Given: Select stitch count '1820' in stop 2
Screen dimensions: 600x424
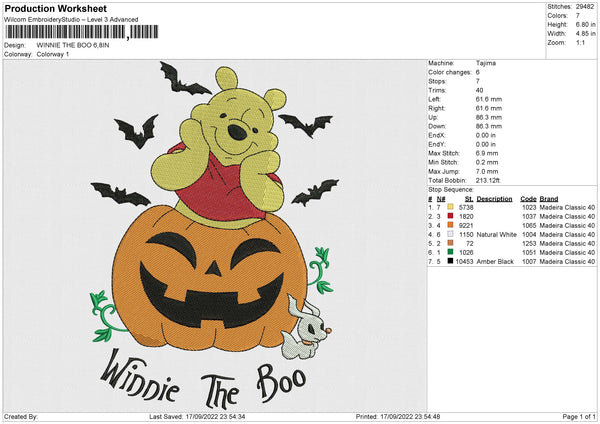Looking at the screenshot, I should (x=466, y=216).
